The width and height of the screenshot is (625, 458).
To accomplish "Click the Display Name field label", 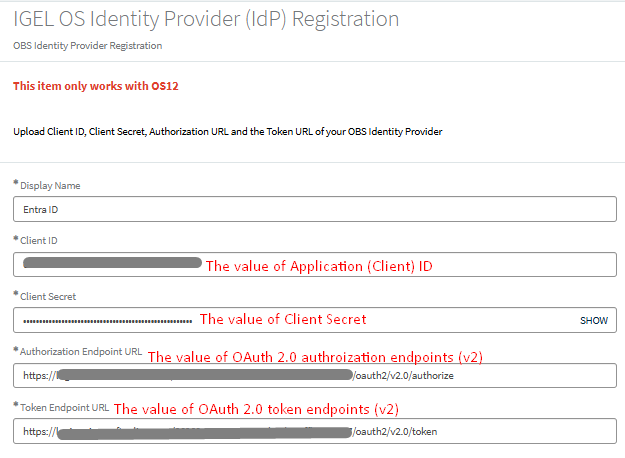I will point(50,186).
